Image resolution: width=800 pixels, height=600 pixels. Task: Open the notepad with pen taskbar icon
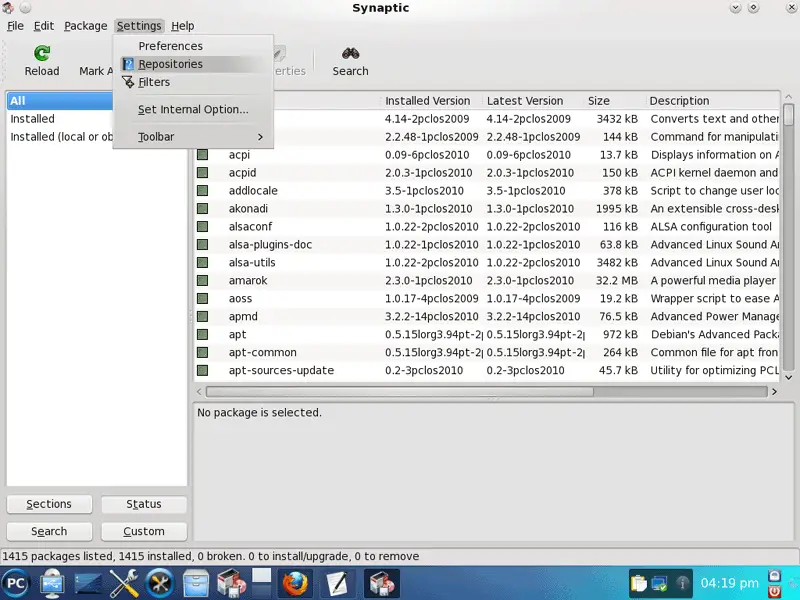337,584
